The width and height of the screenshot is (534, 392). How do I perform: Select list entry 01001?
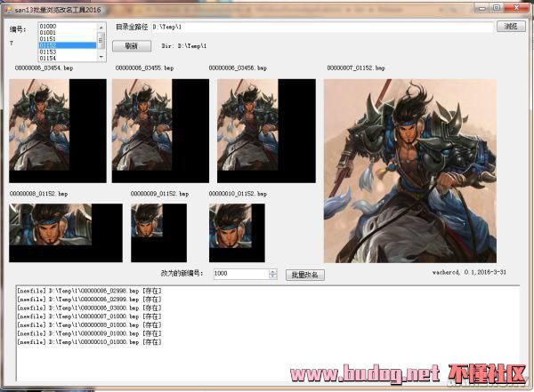[x=68, y=33]
